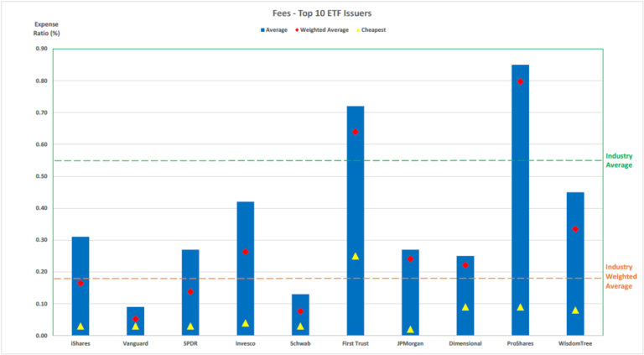Click the JPMorgan yellow cheapest triangle
Screen dimensions: 644x355
(x=410, y=329)
